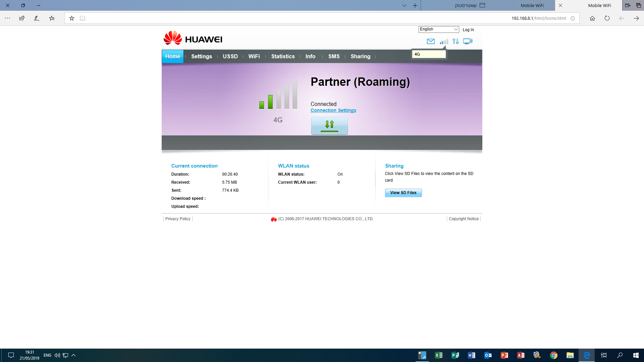The height and width of the screenshot is (362, 644).
Task: Toggle the mobile data connection button
Action: tap(329, 126)
